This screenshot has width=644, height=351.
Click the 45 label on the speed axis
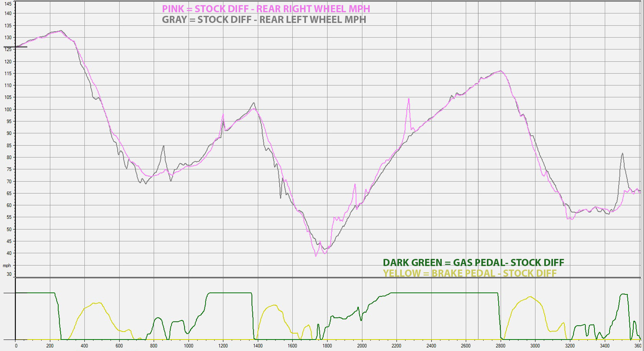9,241
